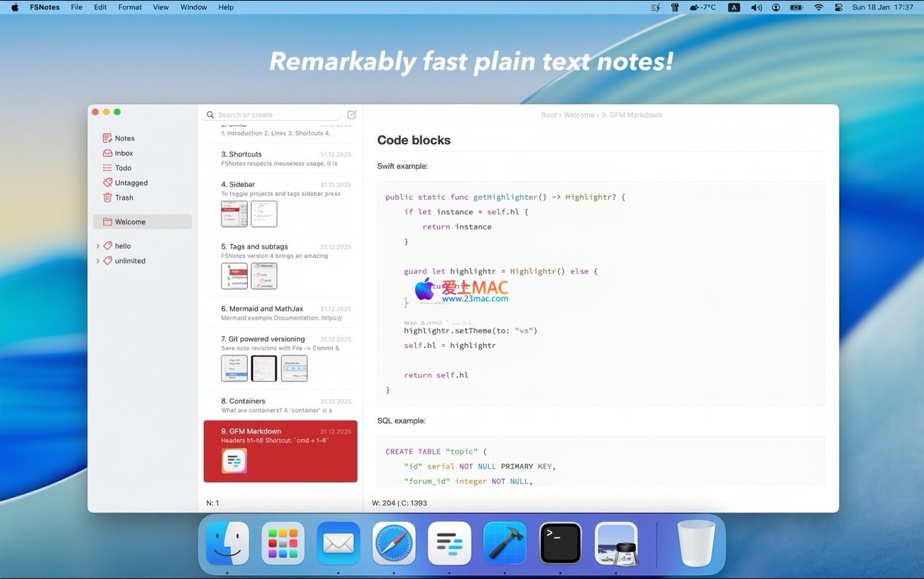Select the Todo list in sidebar
The image size is (924, 579).
pyautogui.click(x=123, y=168)
